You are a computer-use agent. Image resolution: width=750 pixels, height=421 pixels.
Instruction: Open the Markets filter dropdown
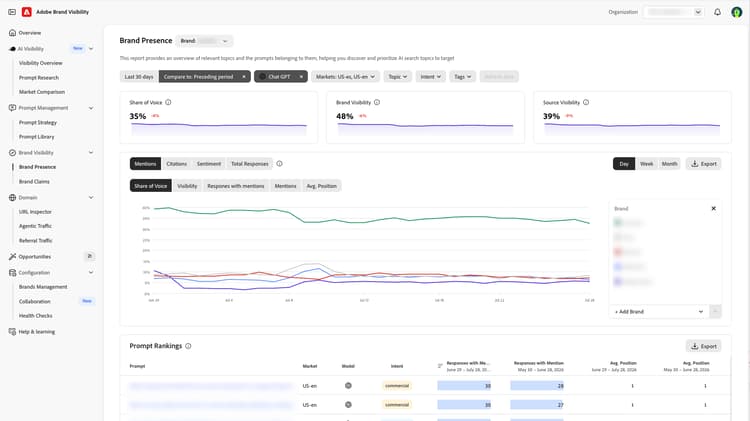point(345,77)
